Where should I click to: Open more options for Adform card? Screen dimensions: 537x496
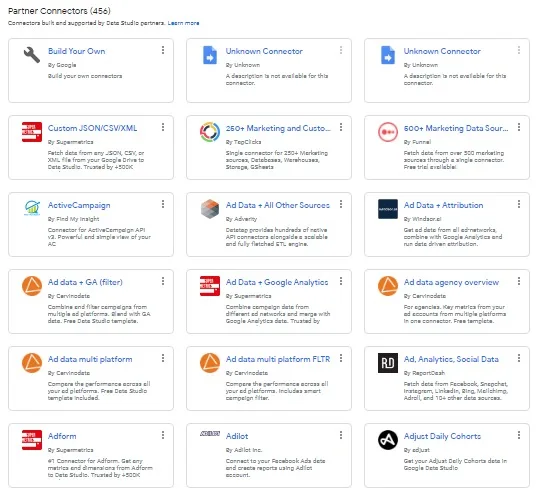click(163, 435)
